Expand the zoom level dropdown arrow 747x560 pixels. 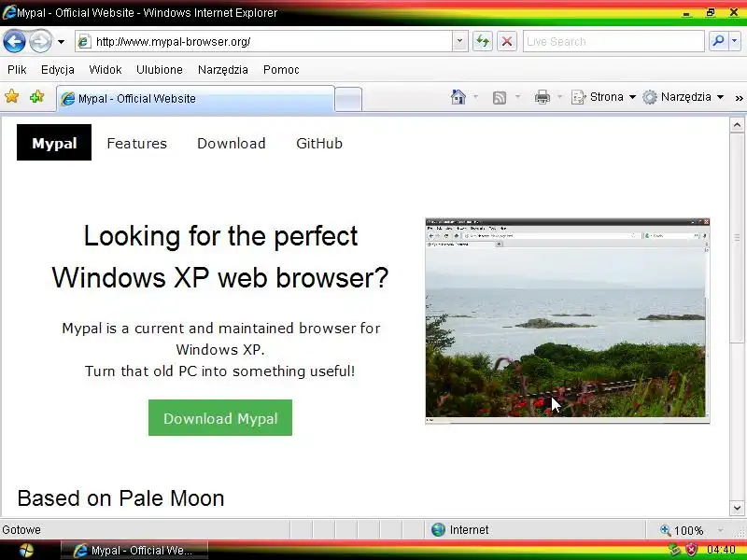click(720, 530)
